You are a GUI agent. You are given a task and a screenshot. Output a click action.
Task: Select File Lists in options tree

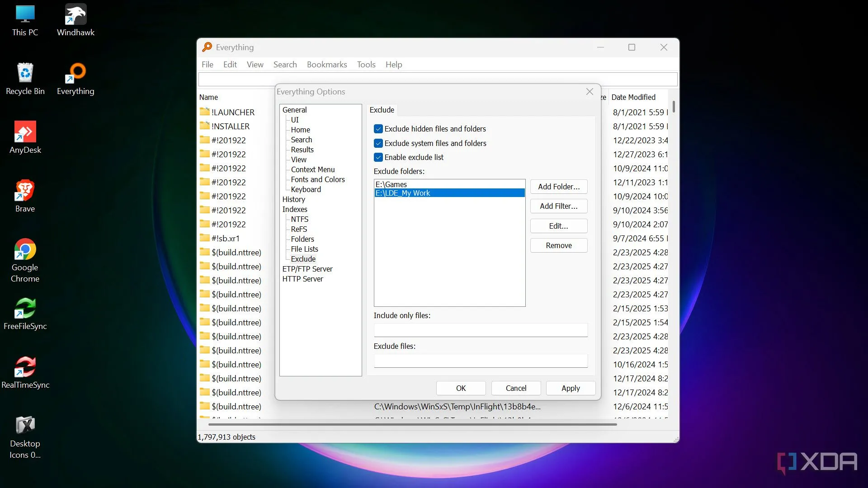pyautogui.click(x=304, y=249)
